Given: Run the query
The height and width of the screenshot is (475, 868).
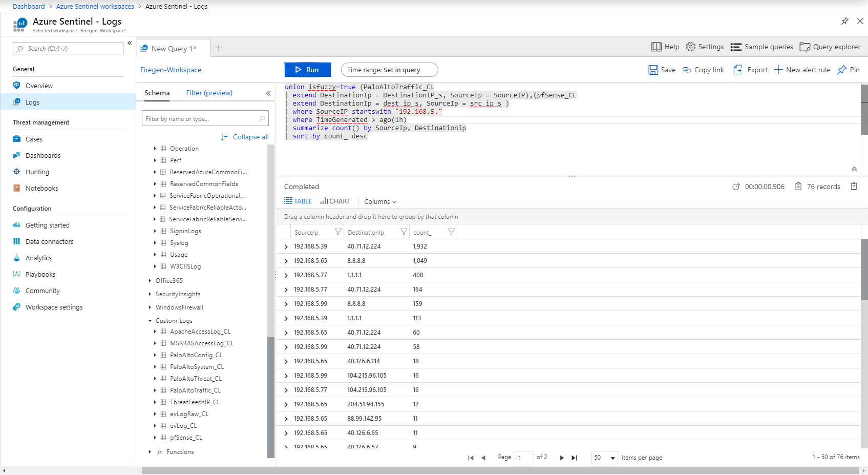Looking at the screenshot, I should point(307,70).
